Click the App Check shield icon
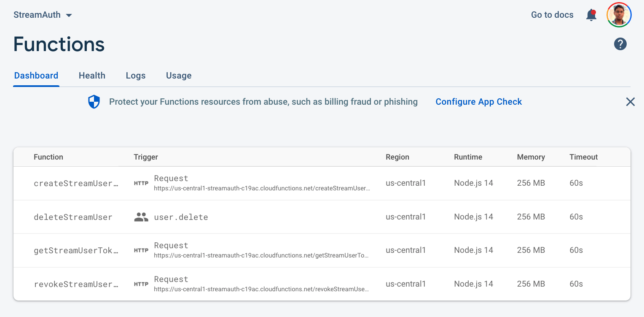 pyautogui.click(x=94, y=102)
